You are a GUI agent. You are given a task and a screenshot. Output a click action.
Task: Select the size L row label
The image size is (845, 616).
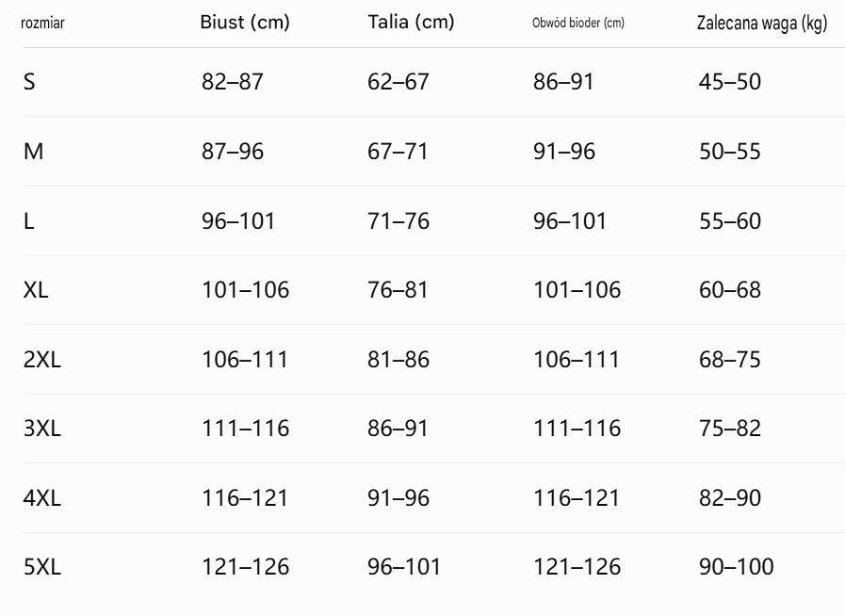pos(29,221)
